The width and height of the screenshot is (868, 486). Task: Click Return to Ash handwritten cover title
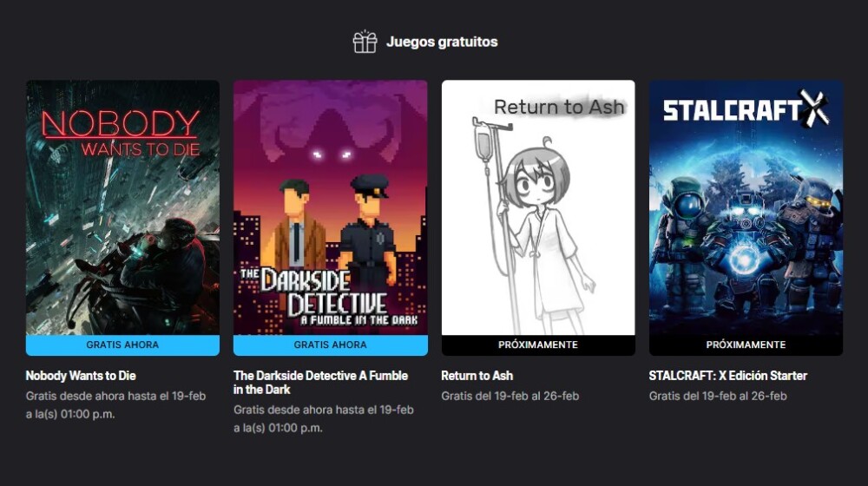pos(559,107)
